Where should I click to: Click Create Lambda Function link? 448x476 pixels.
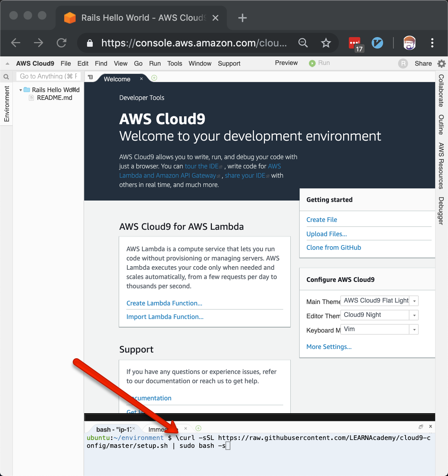point(164,303)
